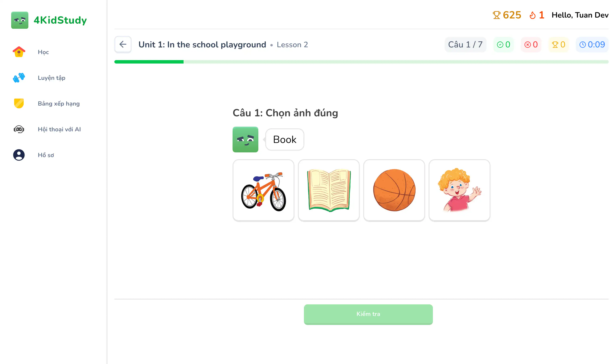The image size is (613, 364).
Task: Click the green correct-answers counter
Action: 503,44
